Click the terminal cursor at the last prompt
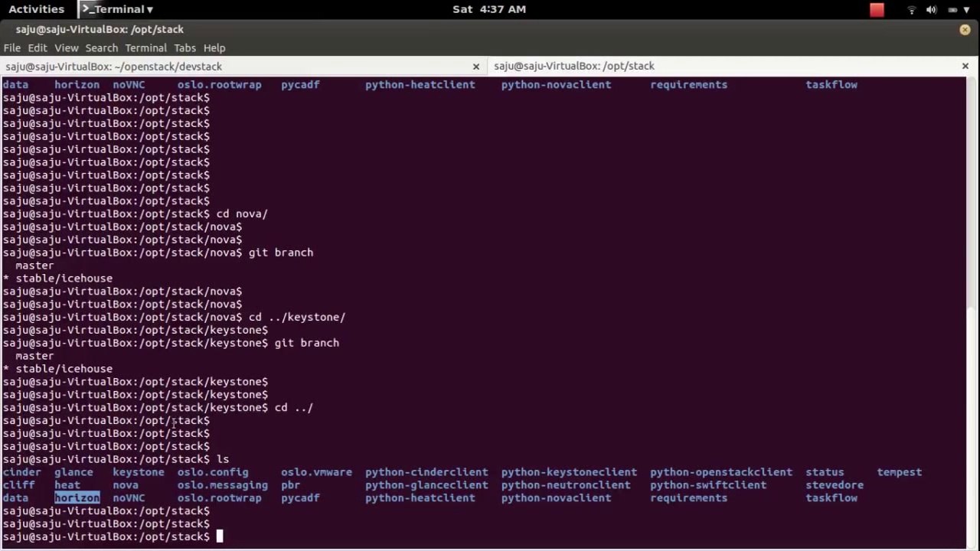 pyautogui.click(x=220, y=536)
